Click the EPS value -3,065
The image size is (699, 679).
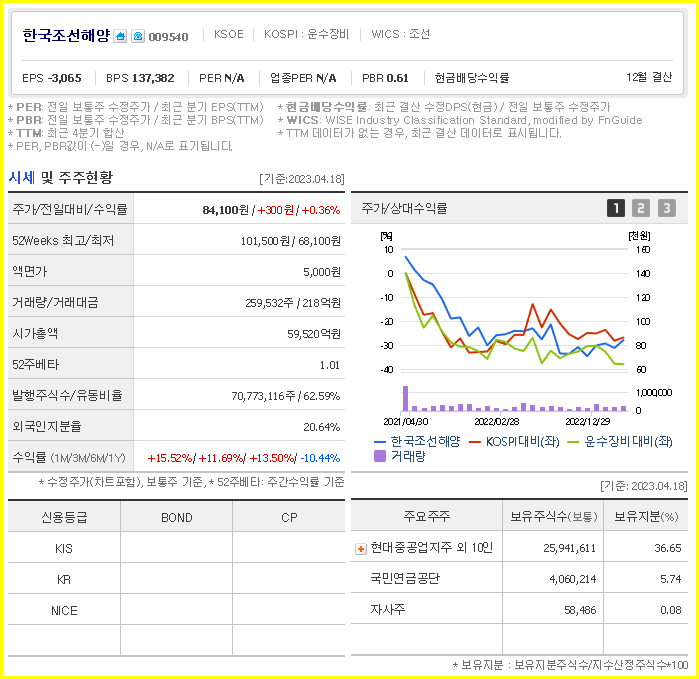pos(65,78)
